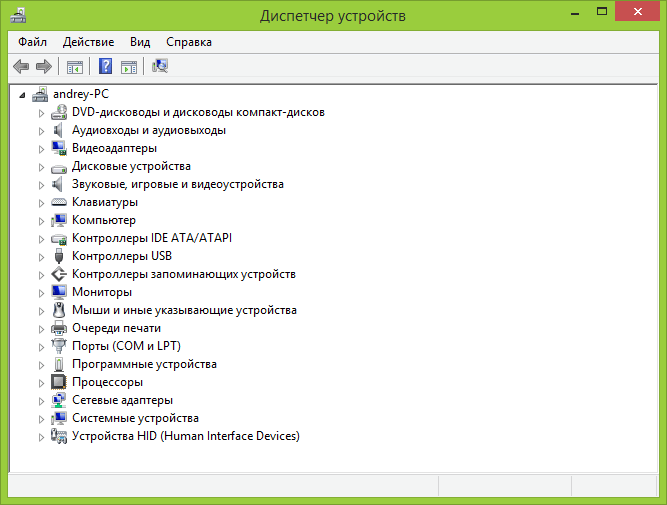Expand the Видеоадаптеры category
The image size is (667, 505).
tap(42, 148)
